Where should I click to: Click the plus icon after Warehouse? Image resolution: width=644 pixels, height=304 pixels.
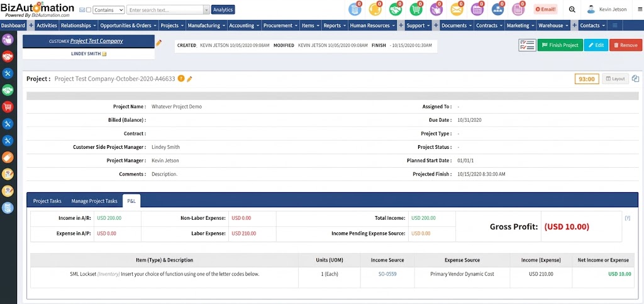coord(575,25)
